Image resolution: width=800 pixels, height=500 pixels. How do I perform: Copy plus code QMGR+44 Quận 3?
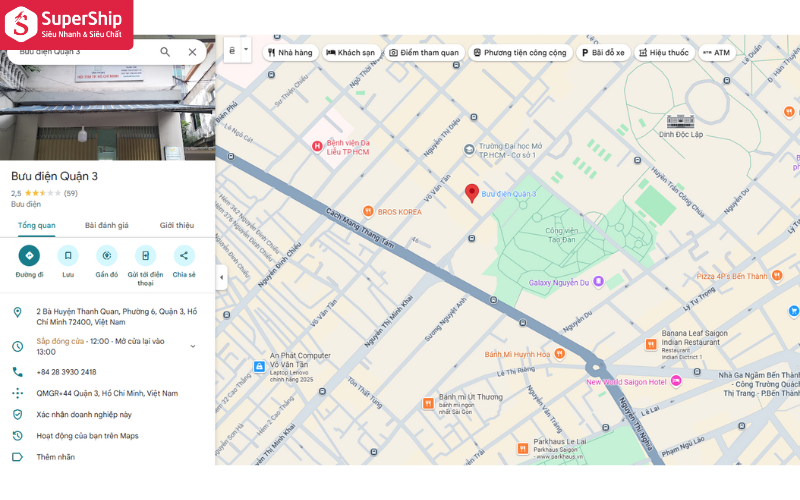pyautogui.click(x=107, y=393)
